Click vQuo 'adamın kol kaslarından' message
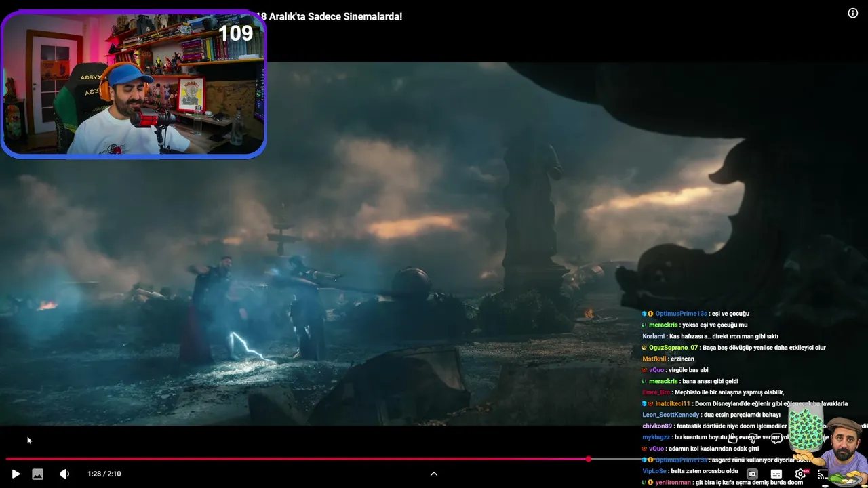This screenshot has height=488, width=868. [700, 449]
